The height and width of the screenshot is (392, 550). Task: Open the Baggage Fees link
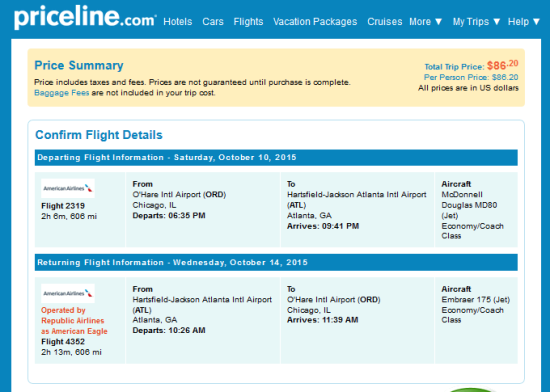[x=61, y=93]
